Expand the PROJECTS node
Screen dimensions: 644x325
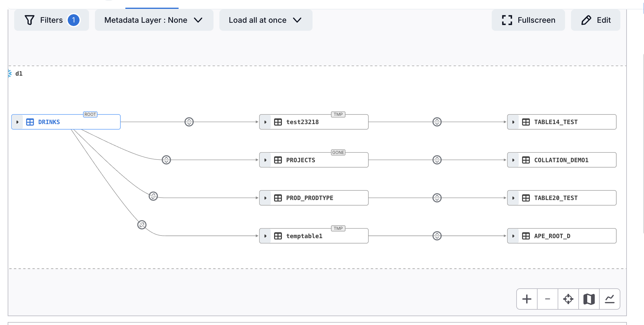pyautogui.click(x=266, y=160)
